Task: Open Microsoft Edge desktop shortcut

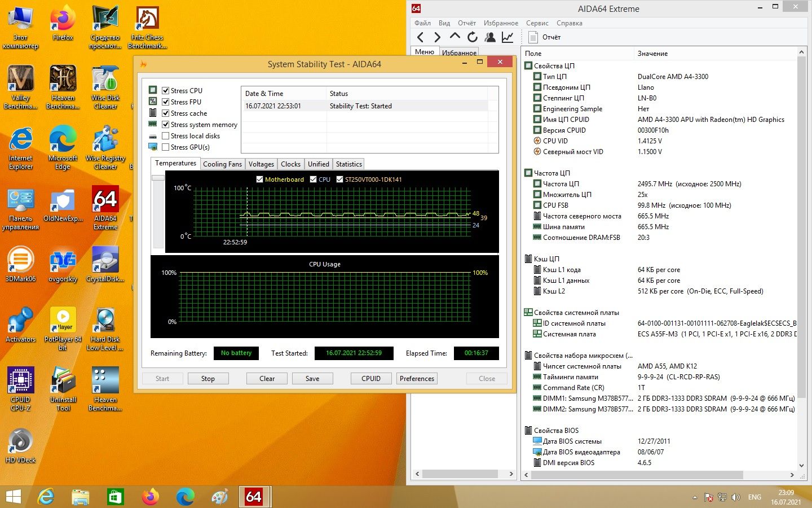Action: click(63, 147)
